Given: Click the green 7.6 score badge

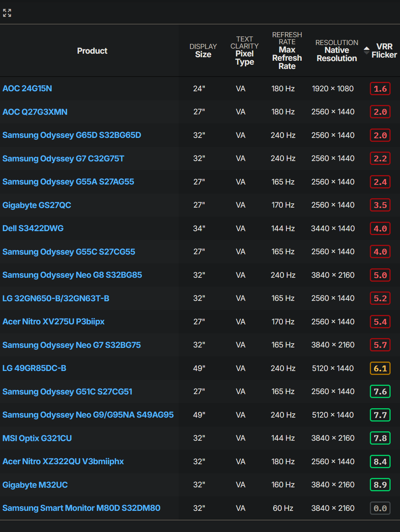Looking at the screenshot, I should [x=380, y=392].
